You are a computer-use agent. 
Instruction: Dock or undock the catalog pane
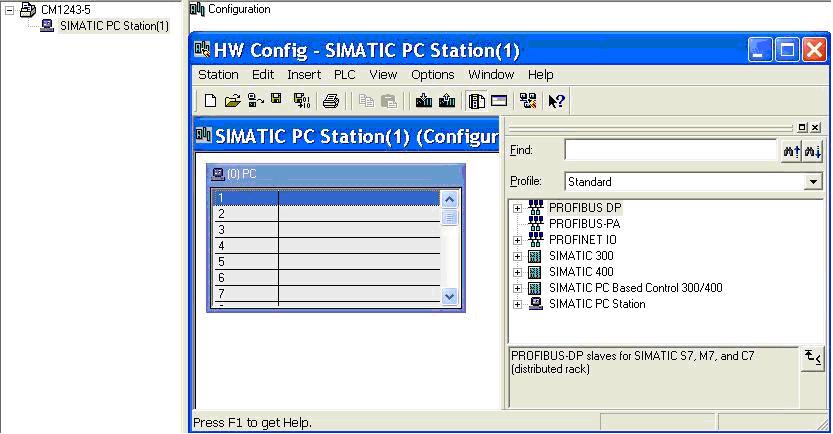point(802,127)
